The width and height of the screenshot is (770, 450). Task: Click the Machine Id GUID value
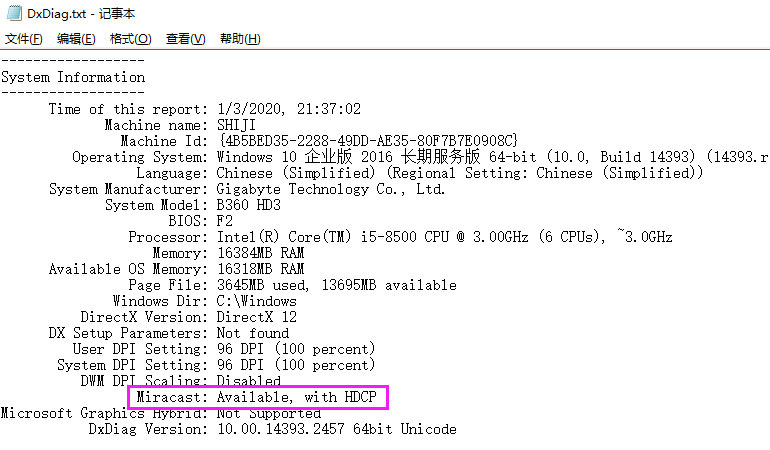tap(368, 141)
